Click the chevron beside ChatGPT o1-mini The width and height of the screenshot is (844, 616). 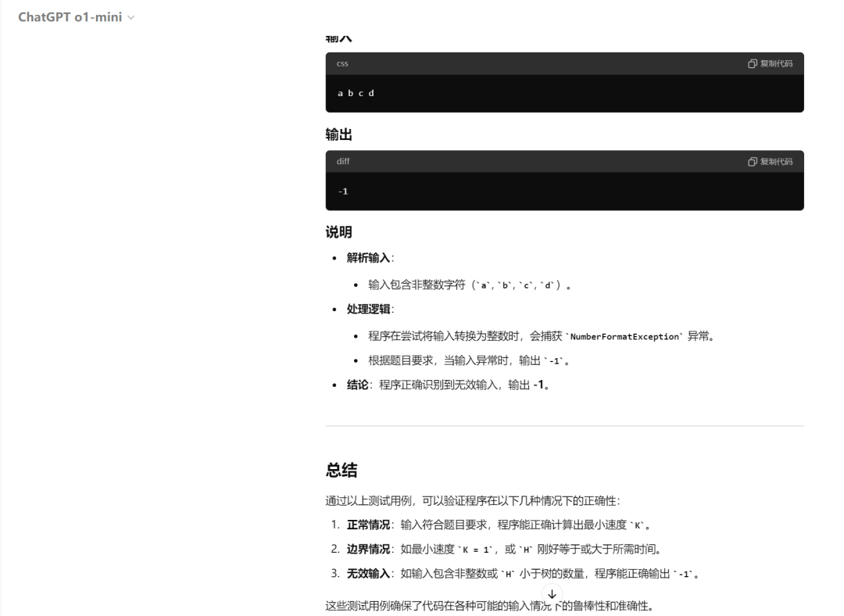131,18
